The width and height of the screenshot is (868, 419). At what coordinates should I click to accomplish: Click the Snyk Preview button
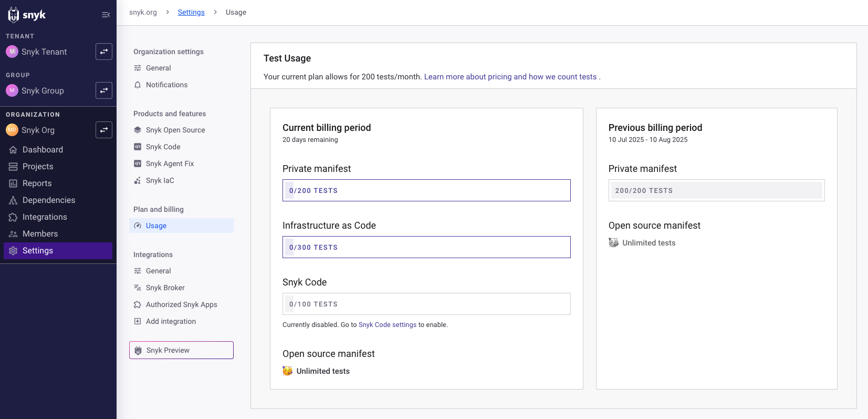(181, 350)
